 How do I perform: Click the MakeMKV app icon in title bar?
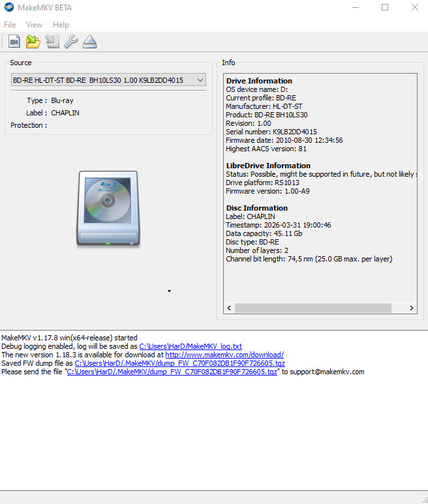pyautogui.click(x=9, y=7)
